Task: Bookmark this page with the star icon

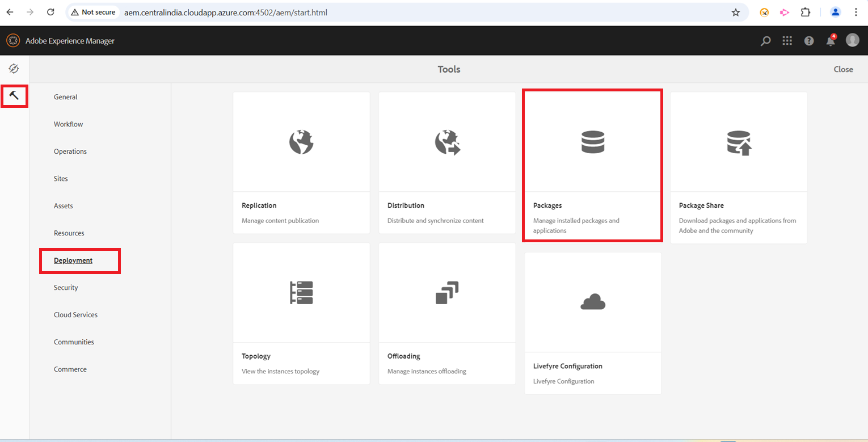Action: (736, 12)
